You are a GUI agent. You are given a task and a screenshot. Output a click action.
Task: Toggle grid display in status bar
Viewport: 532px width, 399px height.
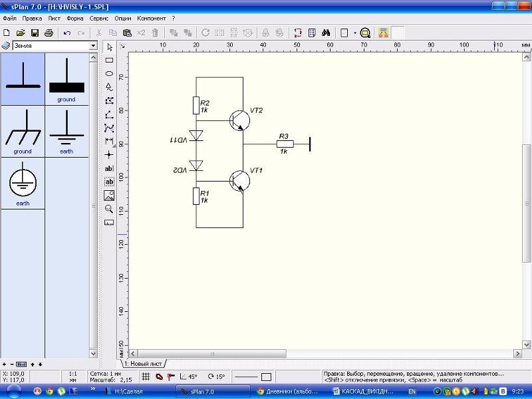point(146,376)
